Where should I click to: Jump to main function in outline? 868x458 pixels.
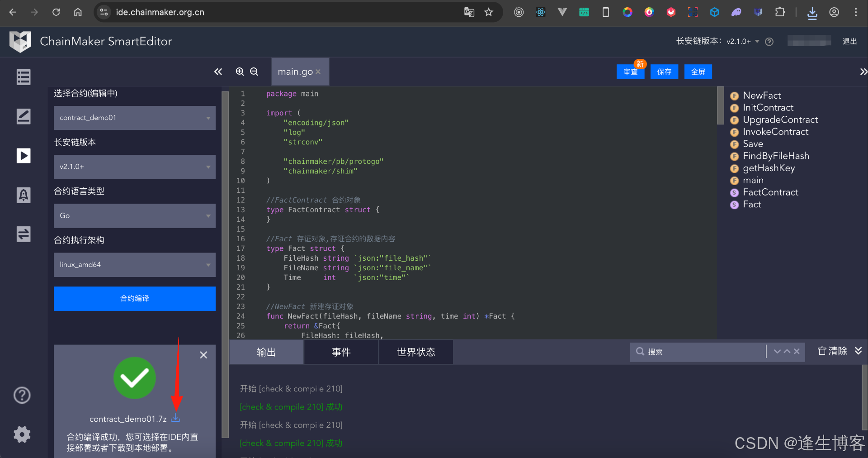tap(753, 180)
